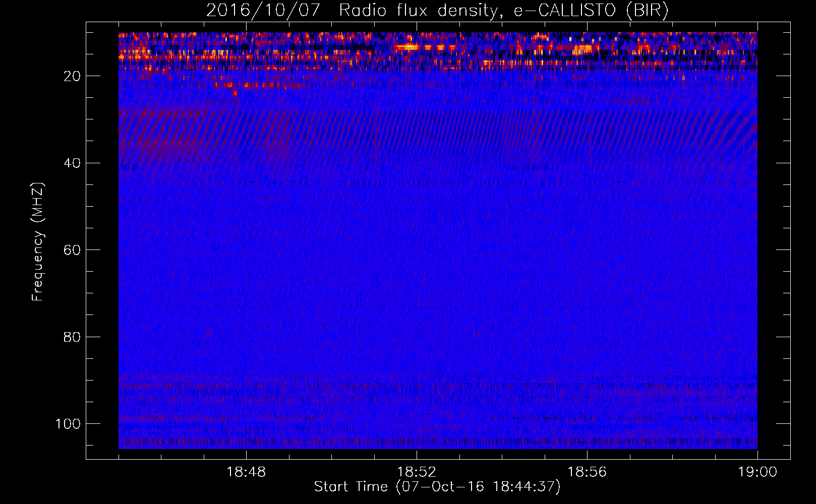
Task: Click the 'Start Time (07-Oct-16 18:44:37)' axis label
Action: [x=437, y=486]
